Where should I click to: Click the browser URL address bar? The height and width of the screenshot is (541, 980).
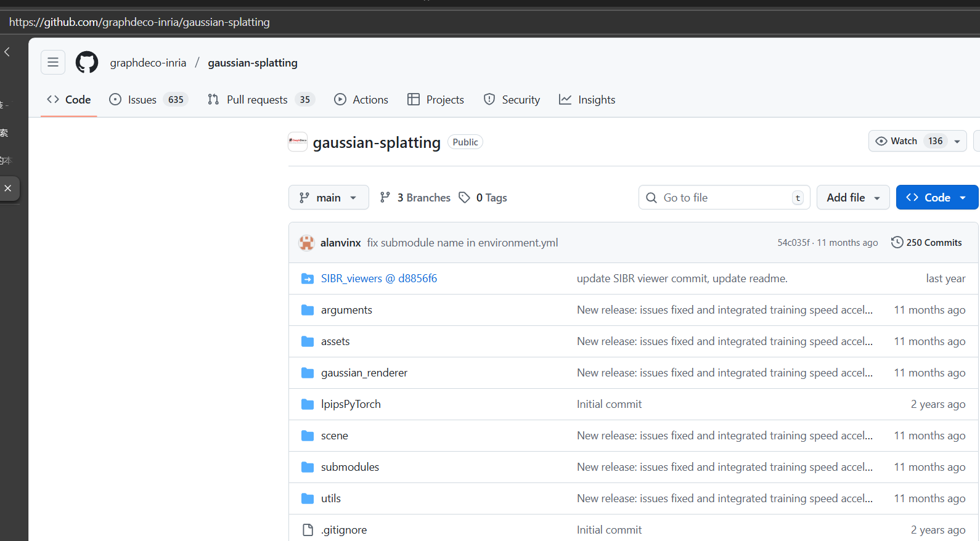click(x=490, y=22)
